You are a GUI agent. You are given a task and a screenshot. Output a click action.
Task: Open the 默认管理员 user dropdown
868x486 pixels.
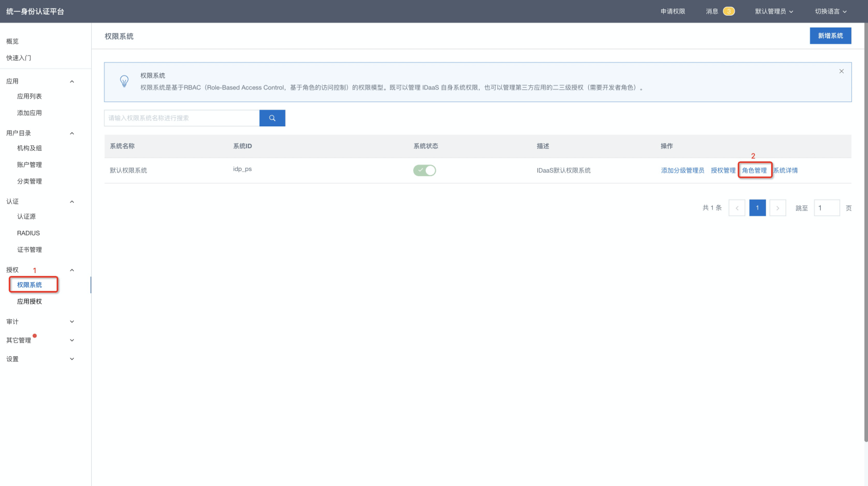[x=774, y=11]
